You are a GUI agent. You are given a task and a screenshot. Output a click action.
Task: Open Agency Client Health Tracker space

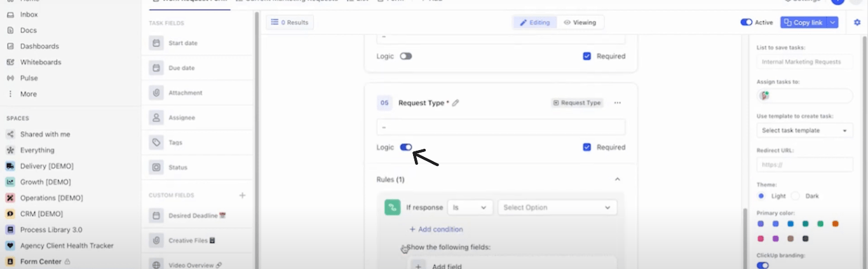point(67,245)
